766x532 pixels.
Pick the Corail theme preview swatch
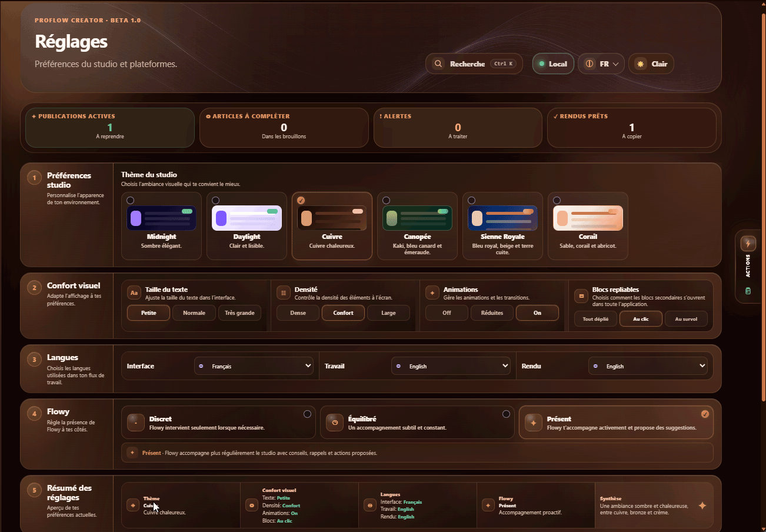click(x=588, y=218)
